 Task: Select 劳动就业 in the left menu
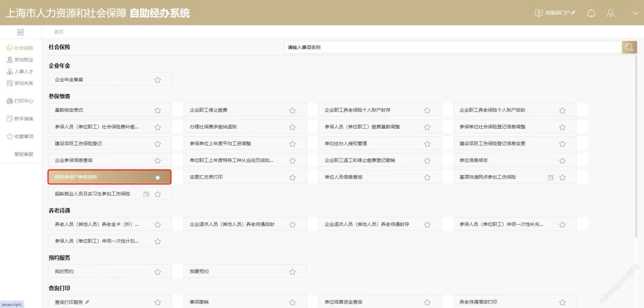click(x=20, y=60)
